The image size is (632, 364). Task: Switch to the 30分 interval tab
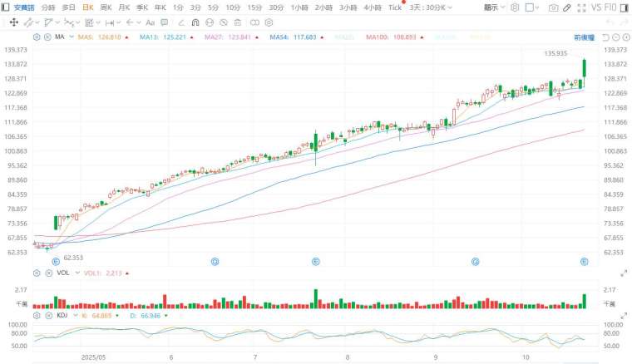pos(276,7)
